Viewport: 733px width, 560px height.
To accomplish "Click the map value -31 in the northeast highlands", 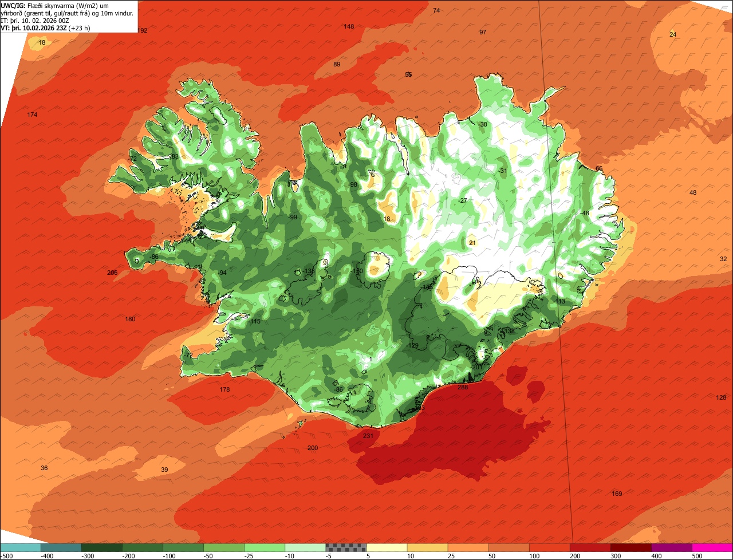I will [x=503, y=171].
